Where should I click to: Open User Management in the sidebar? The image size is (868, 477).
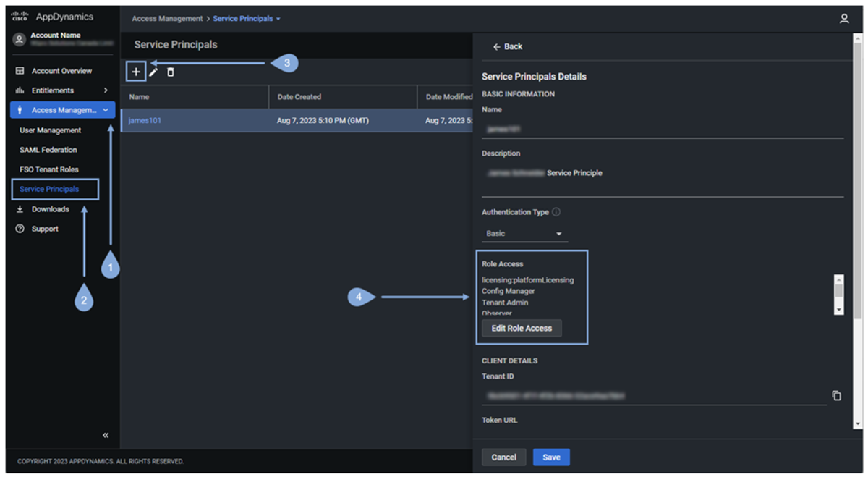tap(50, 130)
